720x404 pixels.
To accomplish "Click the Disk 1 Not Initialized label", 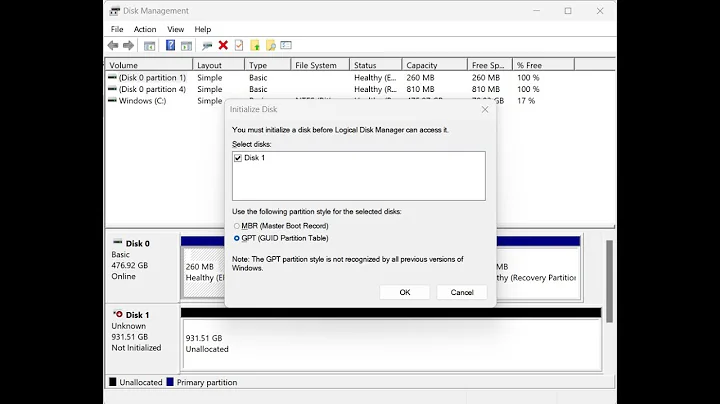I will [x=136, y=348].
